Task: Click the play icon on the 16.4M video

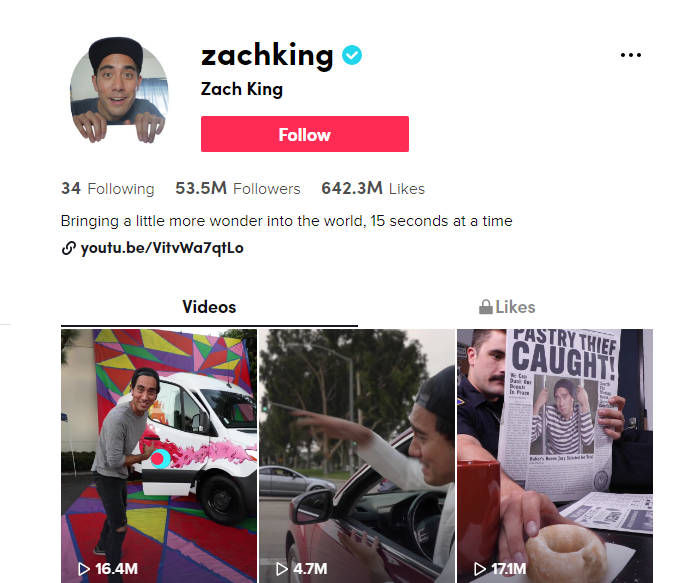Action: click(x=84, y=568)
